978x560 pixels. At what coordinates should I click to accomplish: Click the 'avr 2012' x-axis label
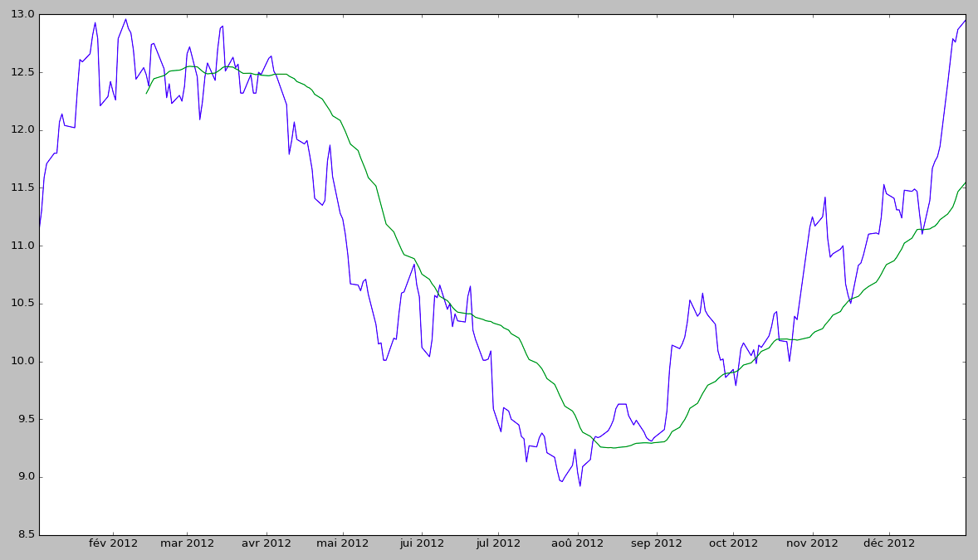coord(267,543)
